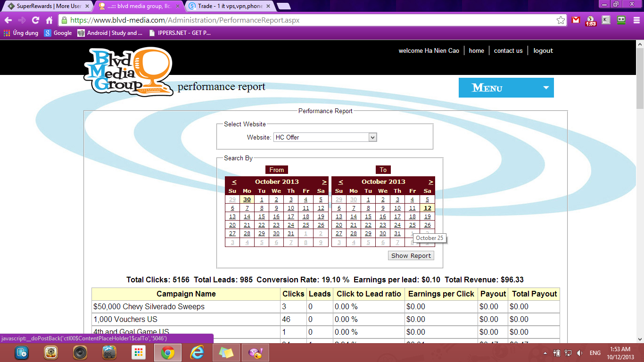Image resolution: width=644 pixels, height=362 pixels.
Task: Reload the current page
Action: pos(35,20)
